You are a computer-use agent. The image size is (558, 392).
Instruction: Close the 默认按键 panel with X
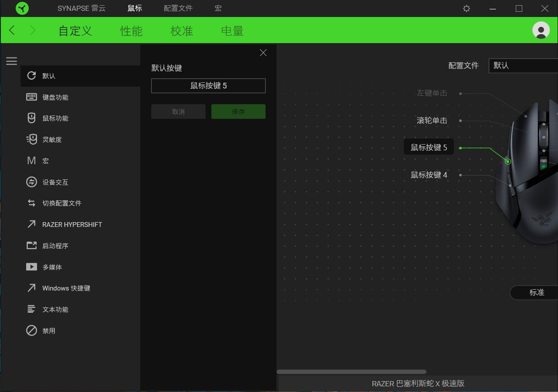click(x=263, y=53)
